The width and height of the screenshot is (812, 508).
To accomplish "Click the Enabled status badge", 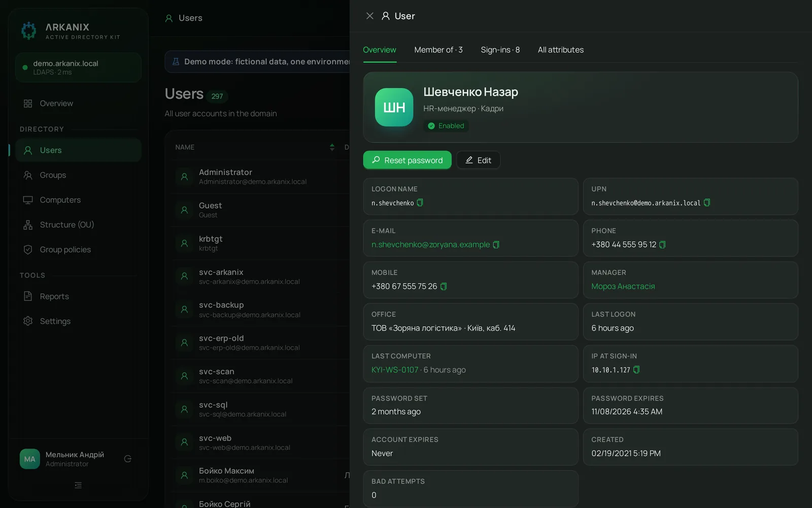I will pos(446,126).
